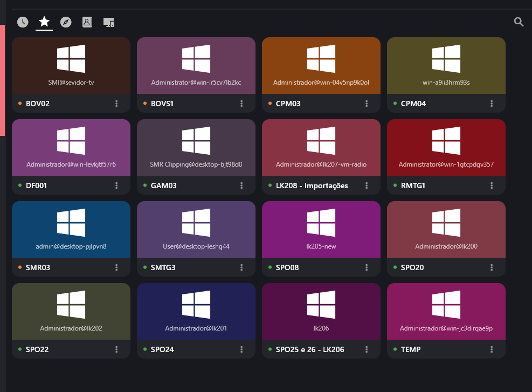Open options menu for SPO20
Image resolution: width=532 pixels, height=392 pixels.
pyautogui.click(x=492, y=267)
